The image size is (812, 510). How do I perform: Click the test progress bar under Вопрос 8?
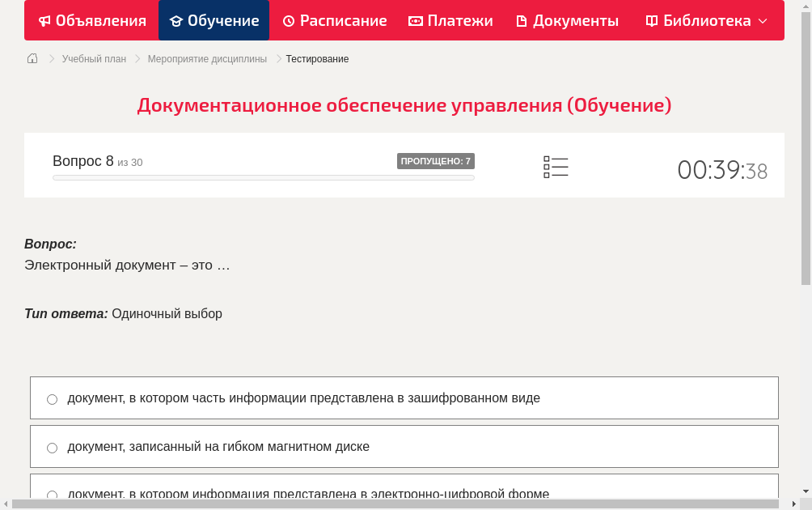click(x=263, y=177)
